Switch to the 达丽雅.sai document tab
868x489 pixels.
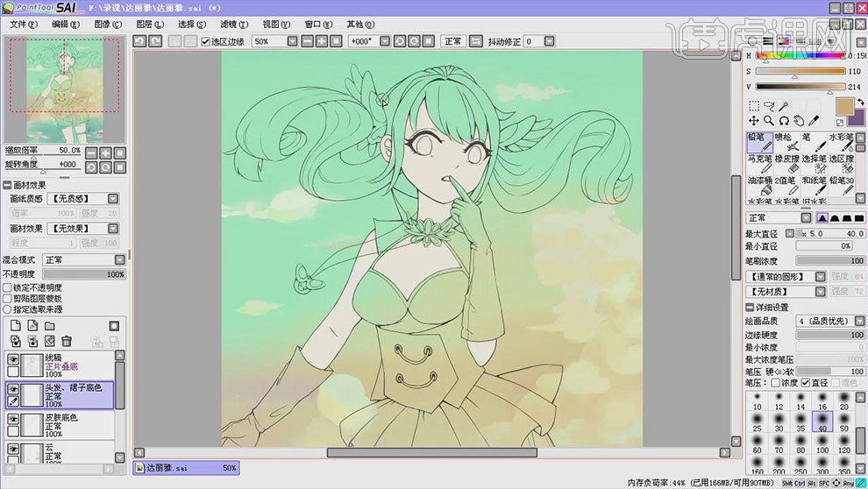pos(186,468)
